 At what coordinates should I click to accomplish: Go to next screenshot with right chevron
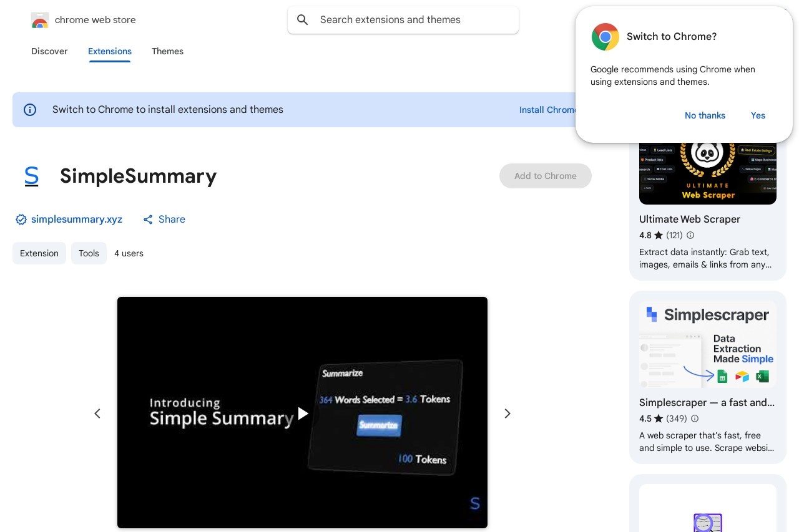point(507,414)
